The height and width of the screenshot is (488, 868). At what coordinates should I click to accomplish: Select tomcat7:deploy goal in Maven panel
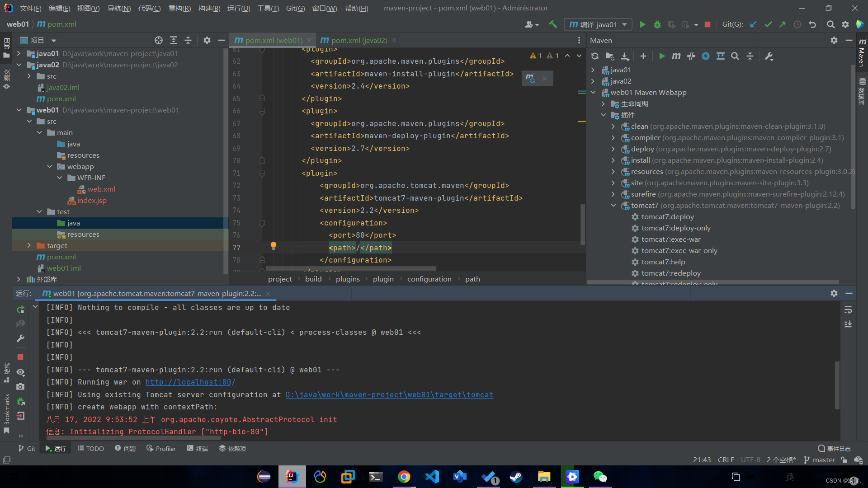[667, 217]
